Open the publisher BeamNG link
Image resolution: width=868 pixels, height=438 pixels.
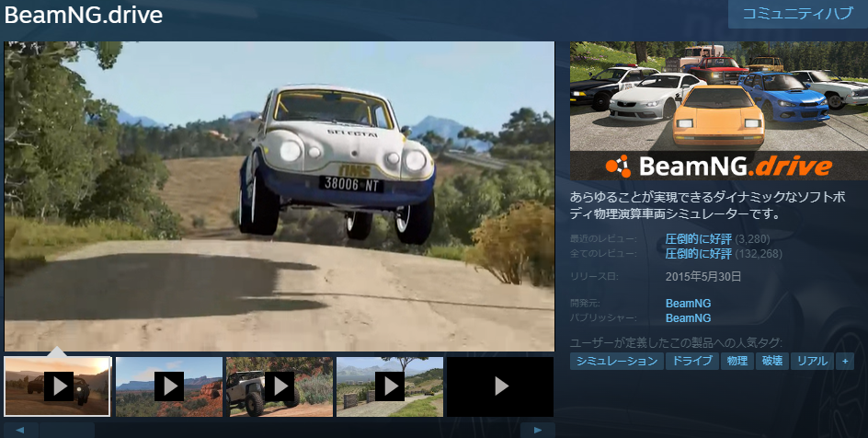[688, 317]
